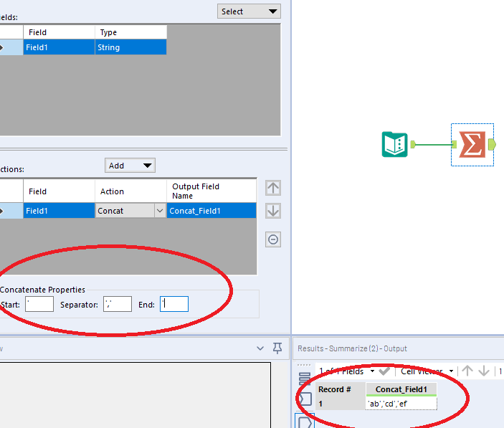Image resolution: width=504 pixels, height=428 pixels.
Task: Go to previous record with up arrow
Action: pos(467,371)
